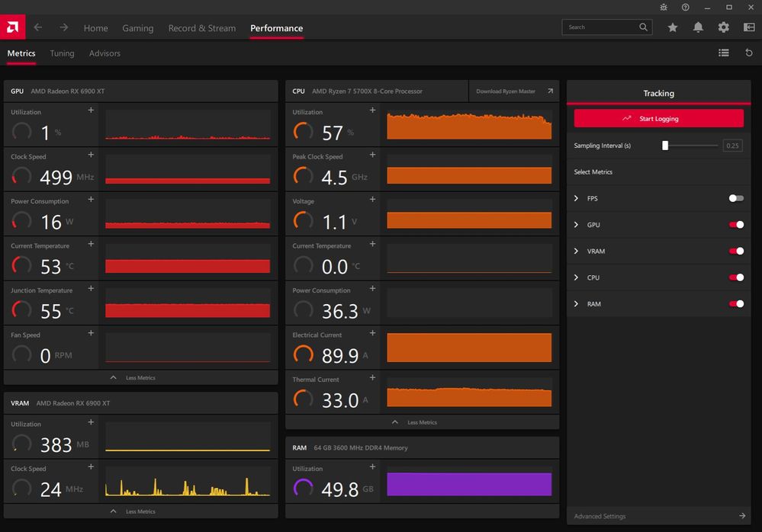Image resolution: width=762 pixels, height=532 pixels.
Task: Click the search magnifier icon
Action: 643,27
